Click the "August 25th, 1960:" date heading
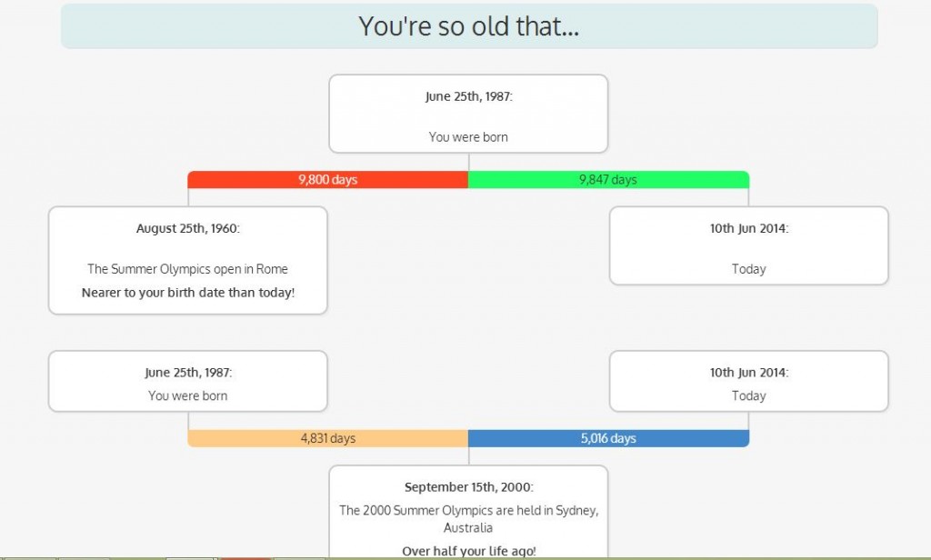The image size is (931, 560). (187, 229)
